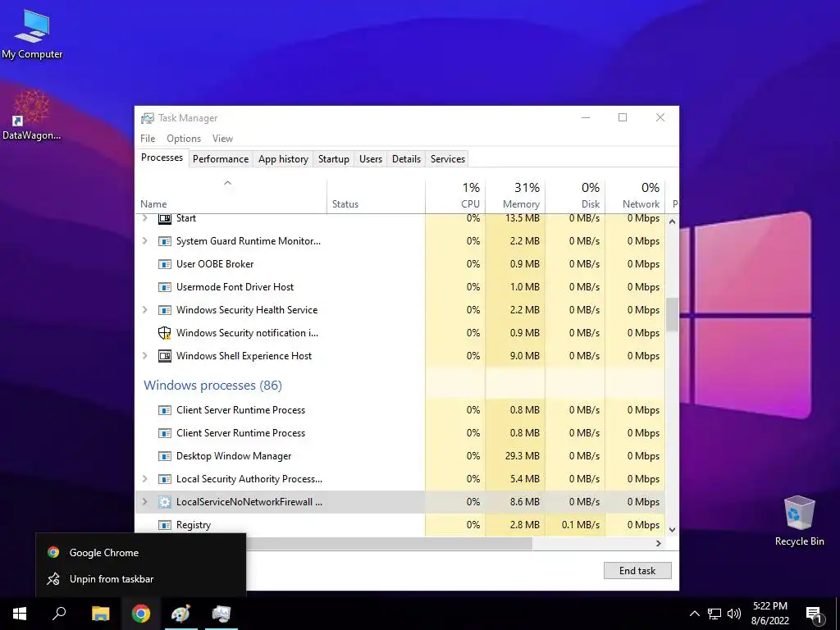Select System Guard Runtime Monitor icon
The image size is (840, 630).
[164, 241]
